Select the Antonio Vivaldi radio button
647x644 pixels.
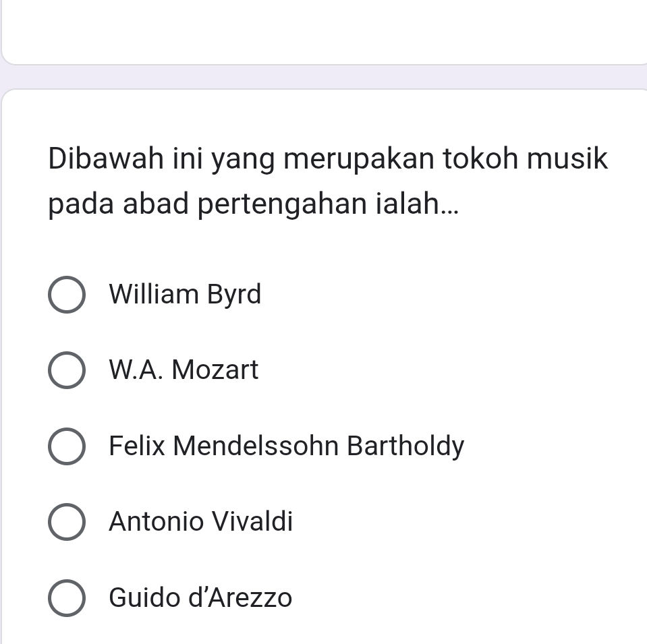[65, 522]
